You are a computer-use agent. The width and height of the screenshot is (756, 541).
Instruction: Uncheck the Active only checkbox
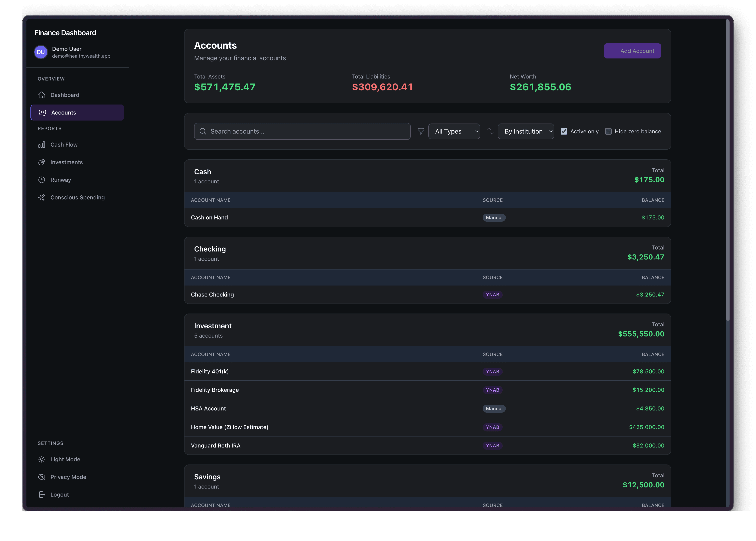tap(564, 131)
